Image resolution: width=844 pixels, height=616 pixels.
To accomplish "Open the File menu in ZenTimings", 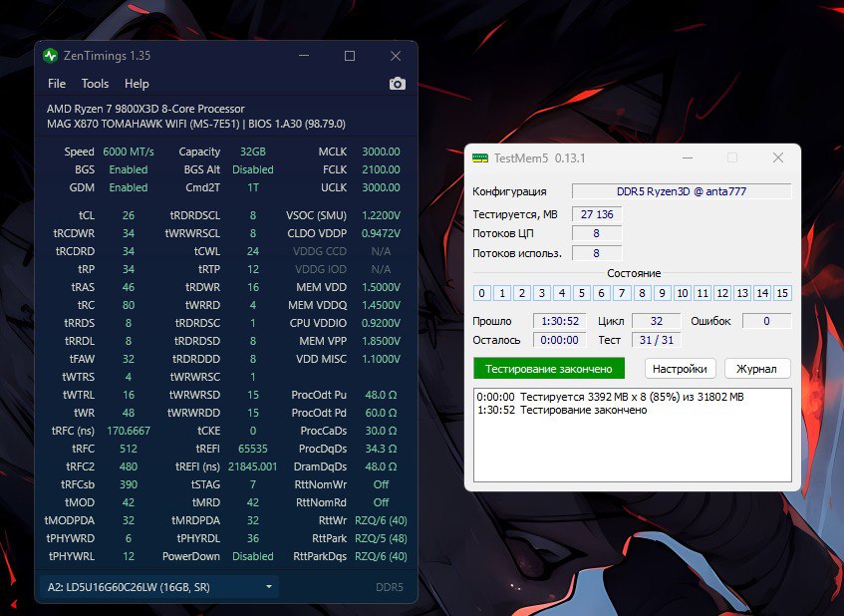I will pos(57,84).
